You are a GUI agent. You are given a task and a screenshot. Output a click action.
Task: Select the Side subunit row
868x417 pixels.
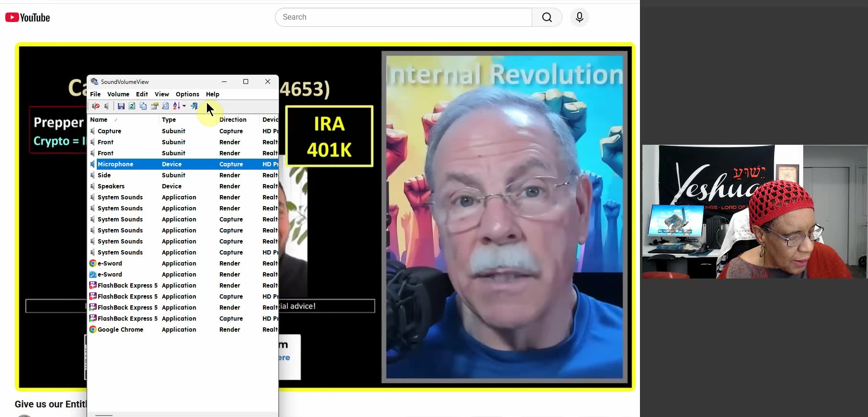[x=183, y=175]
